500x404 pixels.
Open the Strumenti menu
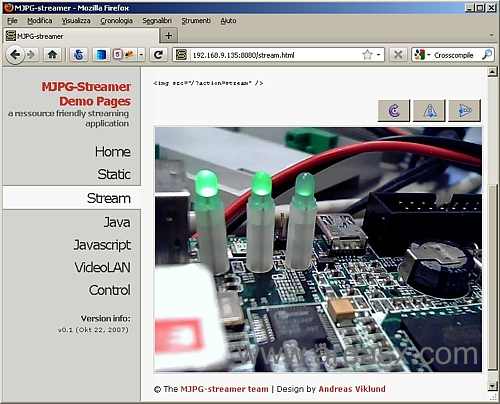tap(196, 21)
